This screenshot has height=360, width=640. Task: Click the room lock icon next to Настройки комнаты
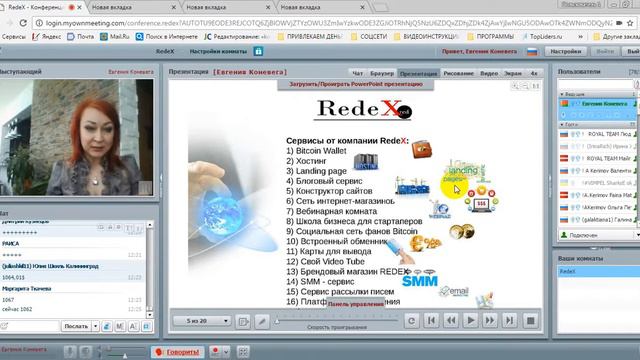(258, 51)
